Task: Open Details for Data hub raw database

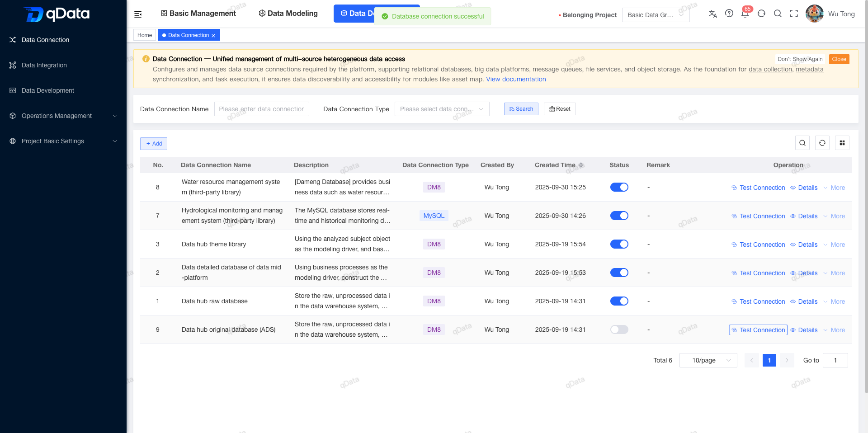Action: [804, 301]
